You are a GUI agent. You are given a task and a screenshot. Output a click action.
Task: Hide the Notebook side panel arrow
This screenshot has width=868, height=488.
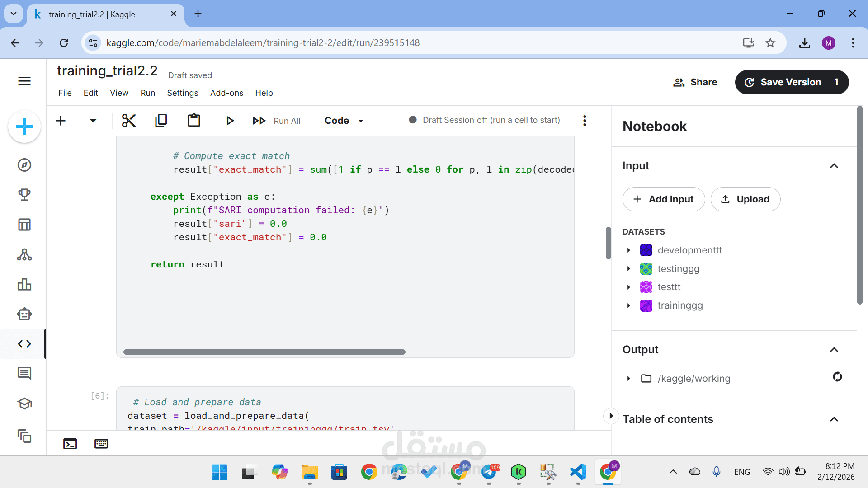(611, 416)
